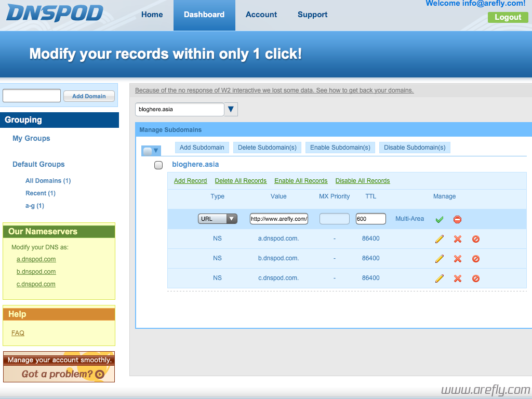This screenshot has width=532, height=399.
Task: Open the Support tab
Action: pyautogui.click(x=312, y=15)
